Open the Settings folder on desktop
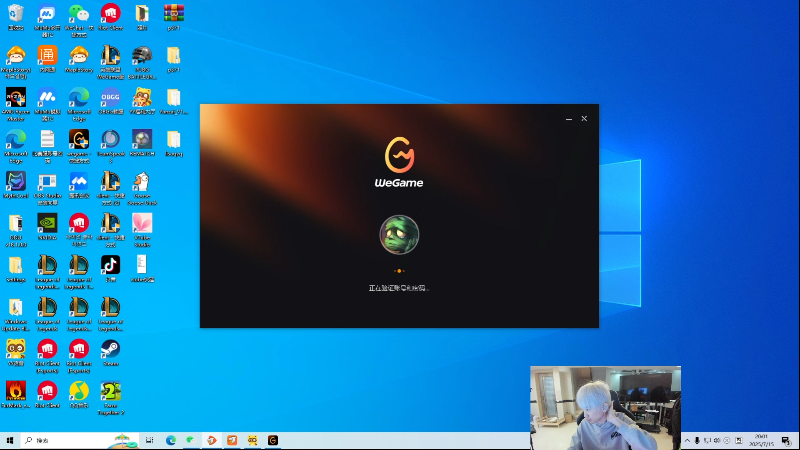This screenshot has width=800, height=450. pos(16,265)
